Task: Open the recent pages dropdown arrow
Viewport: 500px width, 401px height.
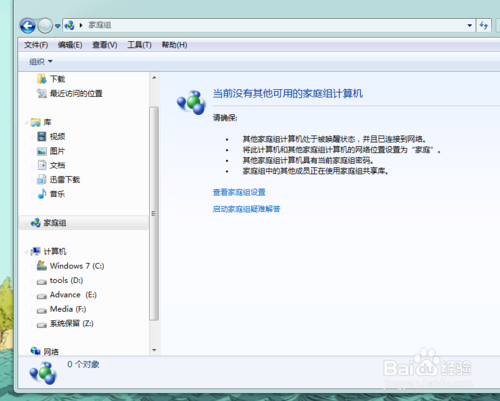Action: [58, 26]
